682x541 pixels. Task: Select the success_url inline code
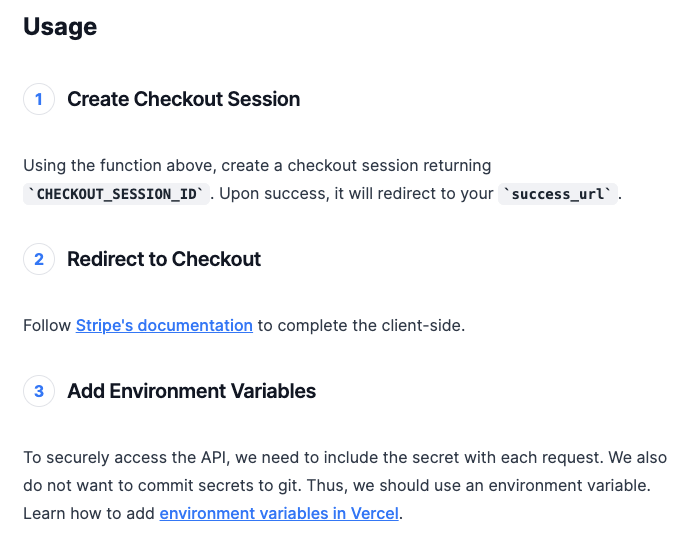(x=558, y=194)
